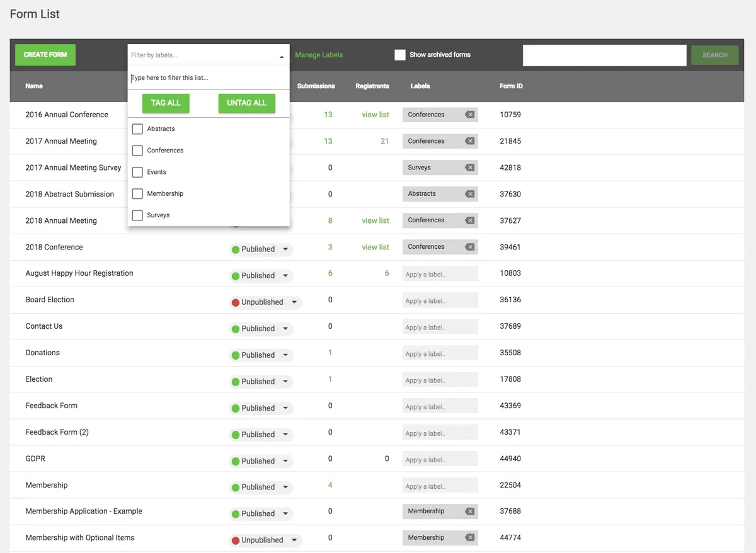Collapse the Filter by labels dropdown arrow

(282, 57)
